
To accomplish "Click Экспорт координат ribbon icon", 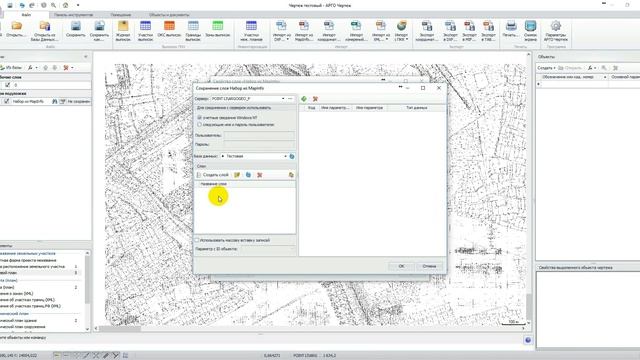I will (x=427, y=26).
